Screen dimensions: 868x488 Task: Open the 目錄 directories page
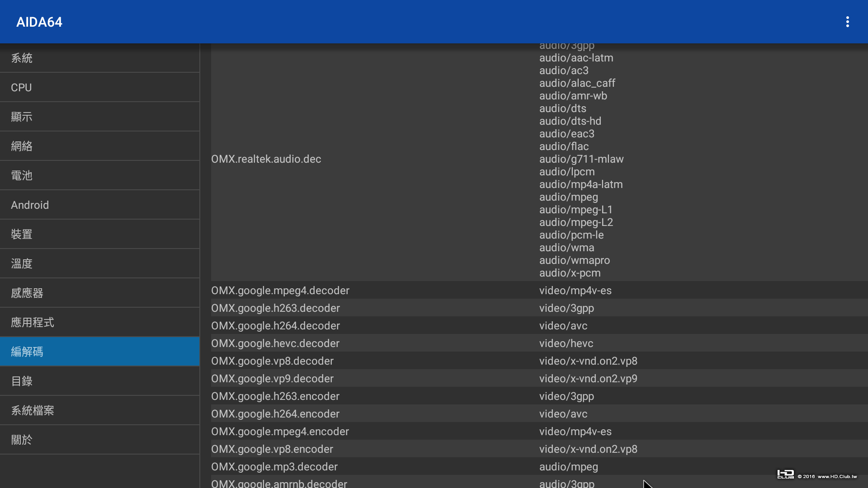[99, 381]
